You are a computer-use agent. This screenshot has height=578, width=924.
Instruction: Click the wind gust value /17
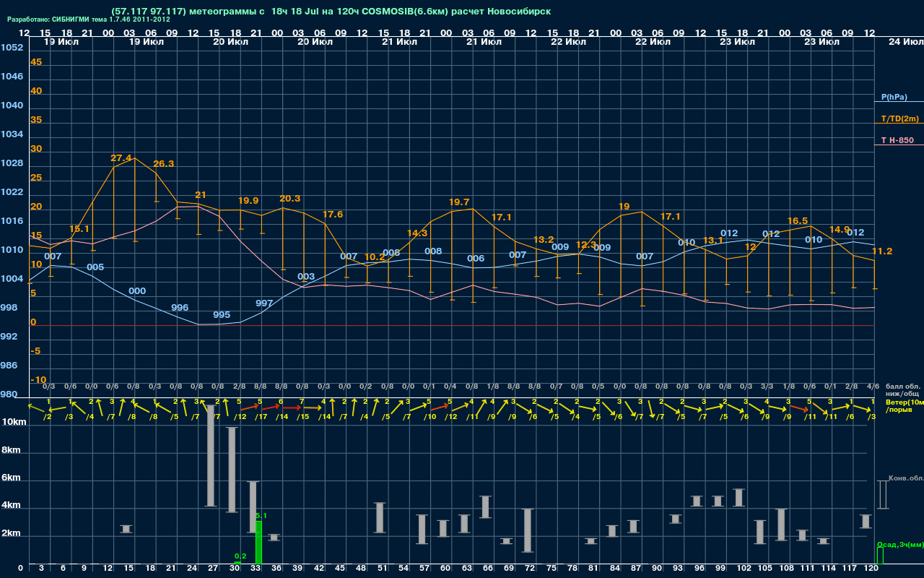click(261, 417)
